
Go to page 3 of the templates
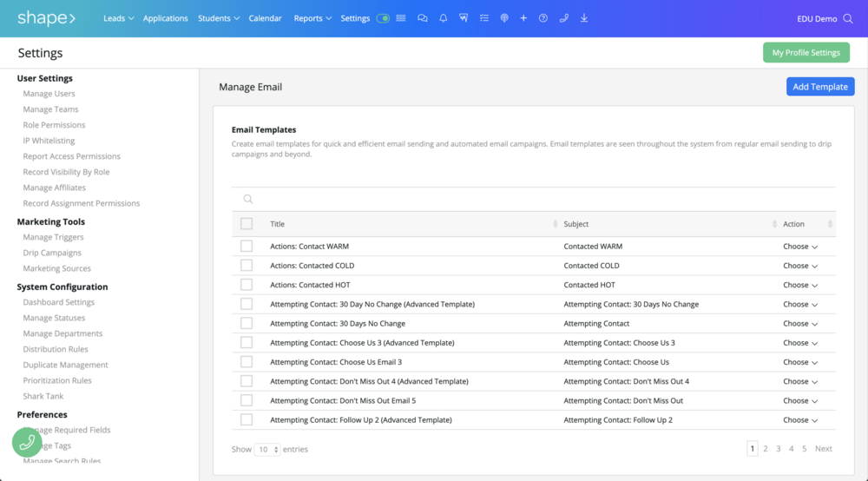tap(779, 449)
